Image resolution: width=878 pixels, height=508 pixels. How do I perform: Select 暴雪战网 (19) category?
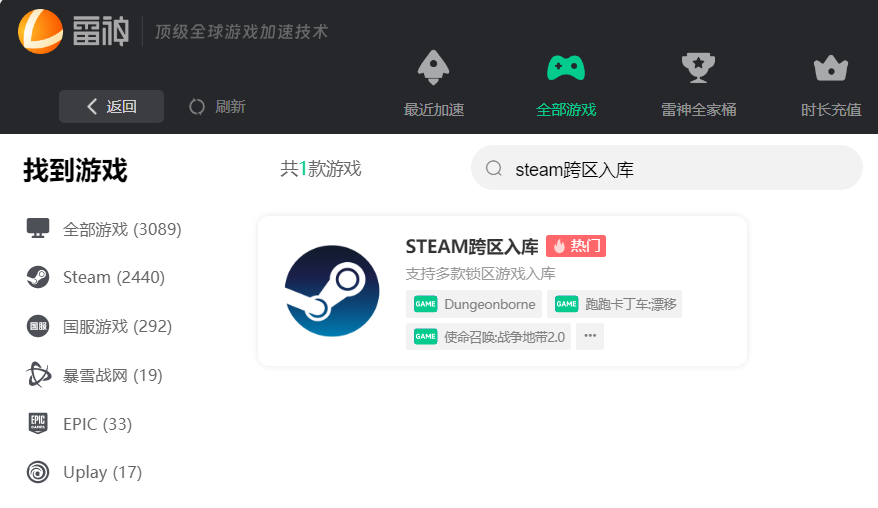point(94,375)
